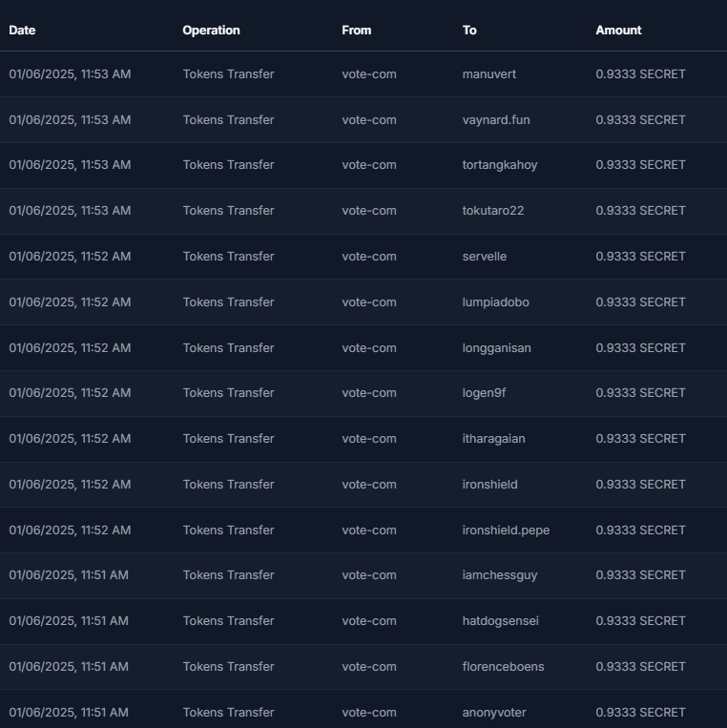Click the From column header

(356, 31)
